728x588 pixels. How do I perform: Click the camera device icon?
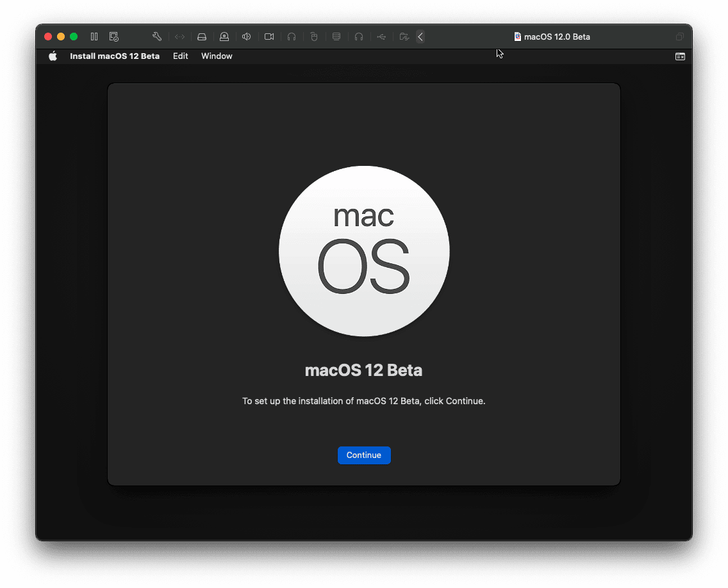pyautogui.click(x=269, y=37)
